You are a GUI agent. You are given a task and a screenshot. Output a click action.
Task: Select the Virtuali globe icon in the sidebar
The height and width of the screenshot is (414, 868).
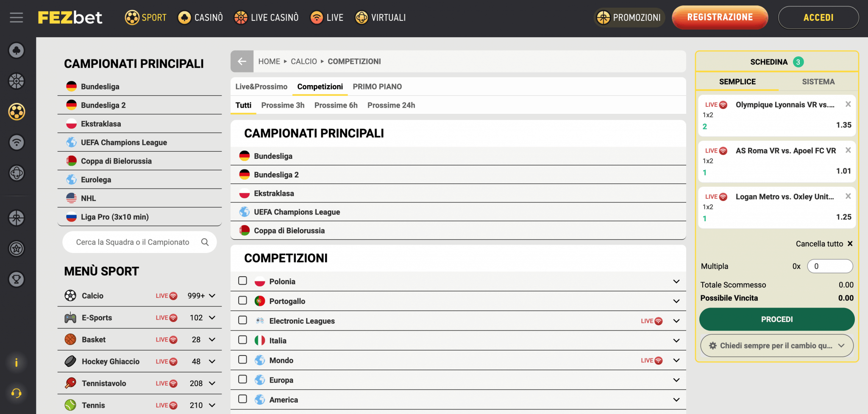point(16,173)
